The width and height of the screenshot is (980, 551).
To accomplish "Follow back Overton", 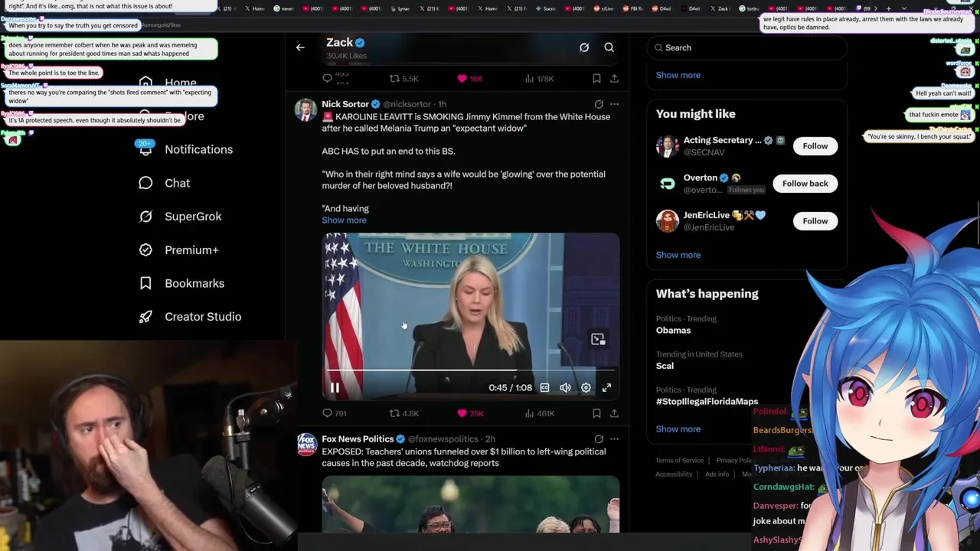I will 805,184.
